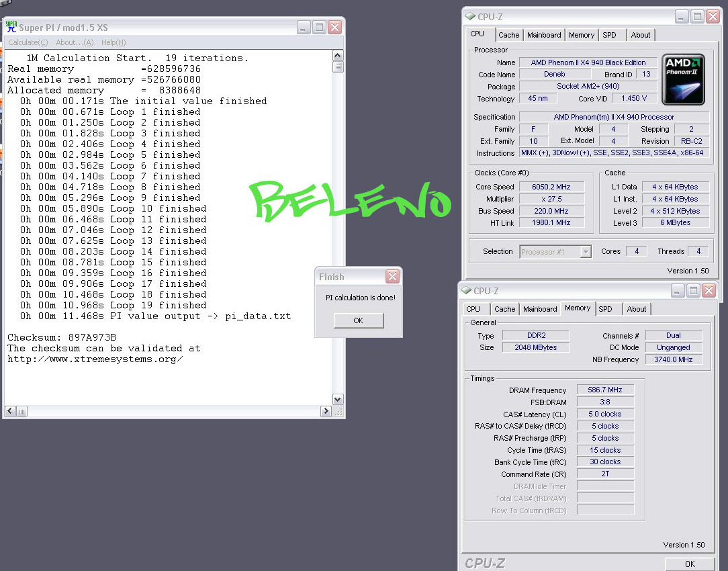The height and width of the screenshot is (571, 728).
Task: Click the CPU-Z icon in lower window title
Action: [x=466, y=290]
